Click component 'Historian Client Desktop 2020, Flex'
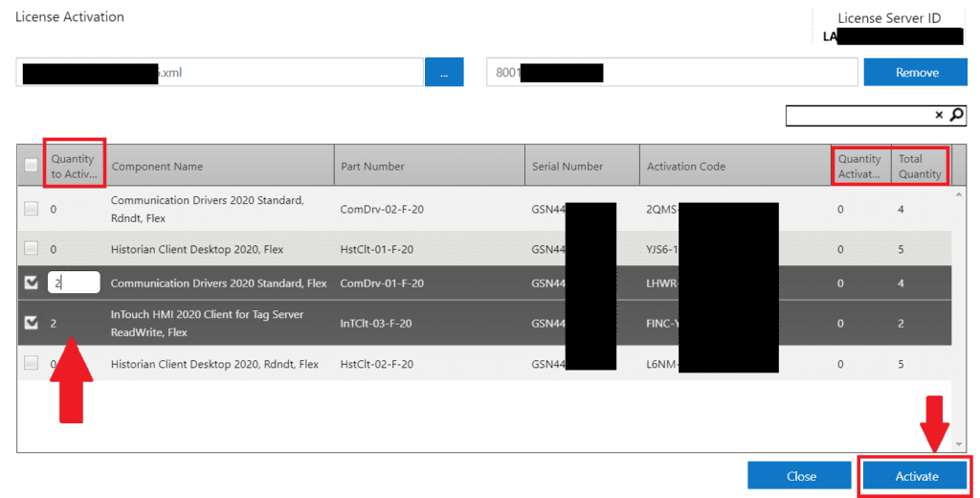Viewport: 980px width, 498px height. (197, 249)
